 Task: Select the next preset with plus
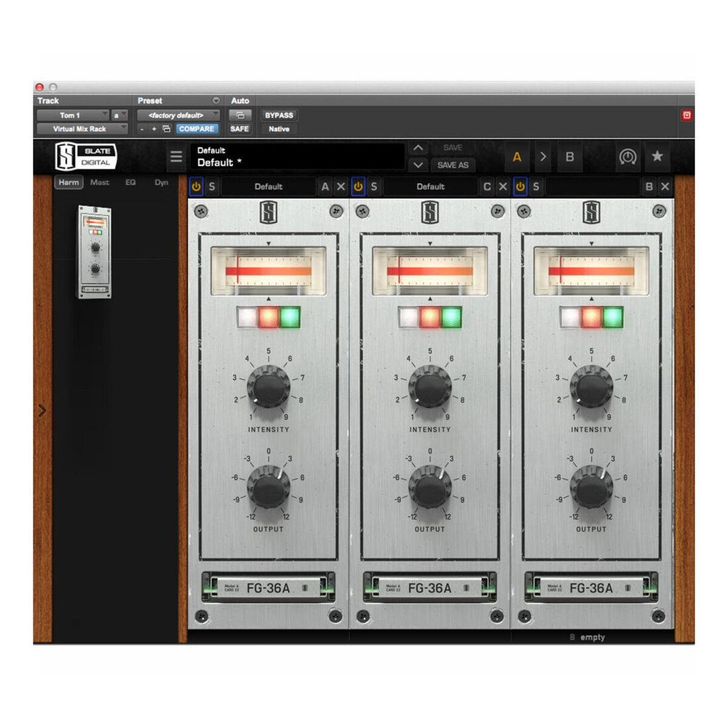click(x=154, y=129)
